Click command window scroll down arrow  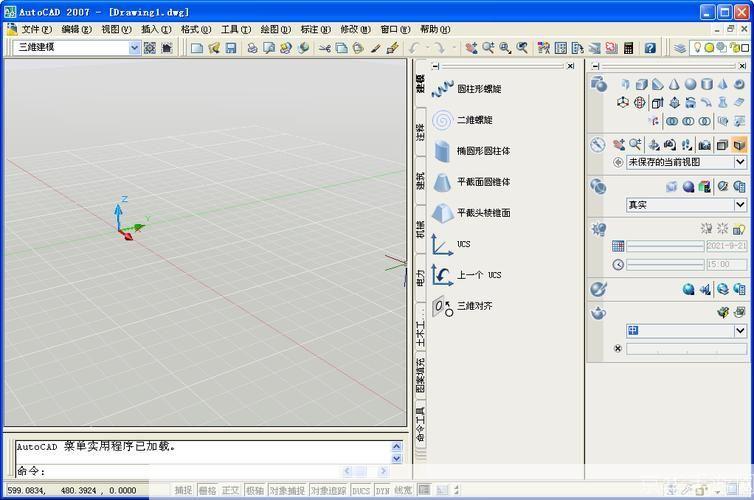coord(397,459)
